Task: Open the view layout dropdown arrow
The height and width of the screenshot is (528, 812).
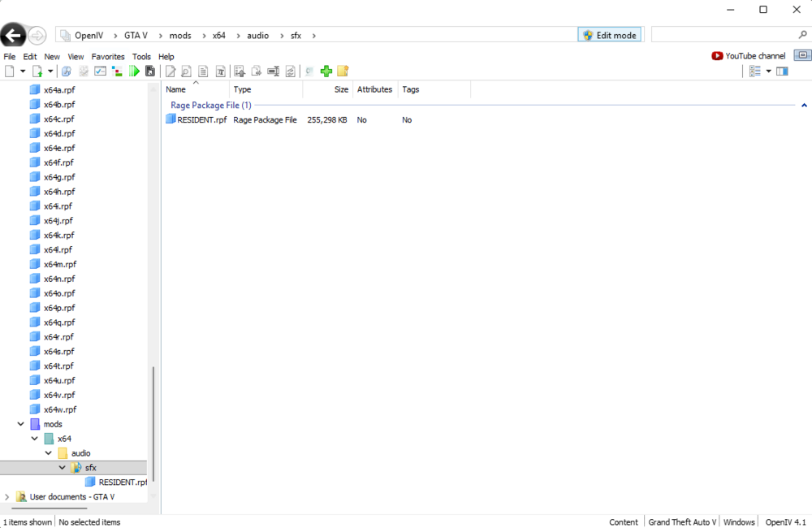Action: [x=768, y=71]
